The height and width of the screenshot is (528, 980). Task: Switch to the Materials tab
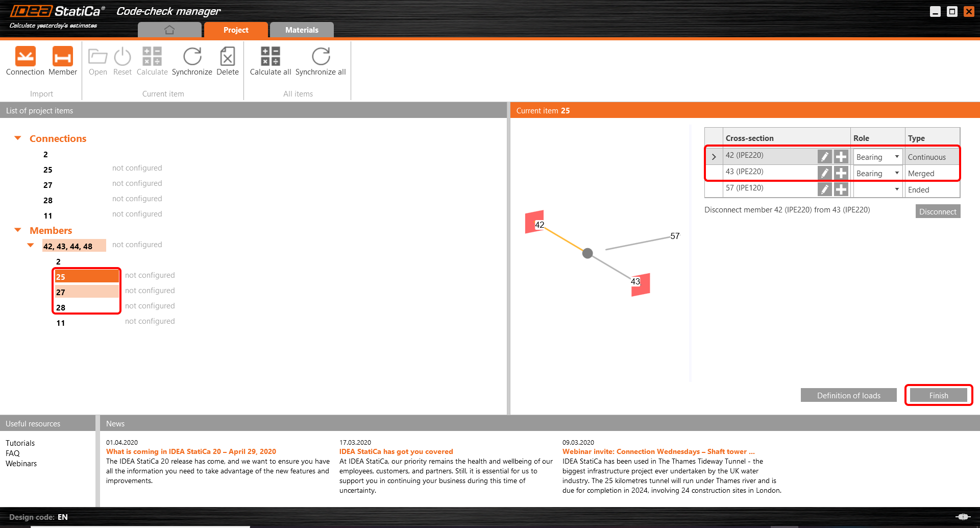pyautogui.click(x=302, y=30)
